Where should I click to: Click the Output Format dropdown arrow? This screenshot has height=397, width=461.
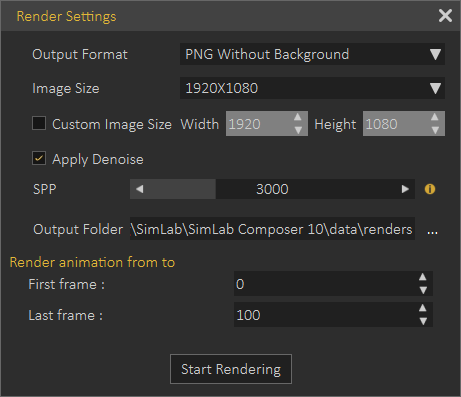[435, 54]
